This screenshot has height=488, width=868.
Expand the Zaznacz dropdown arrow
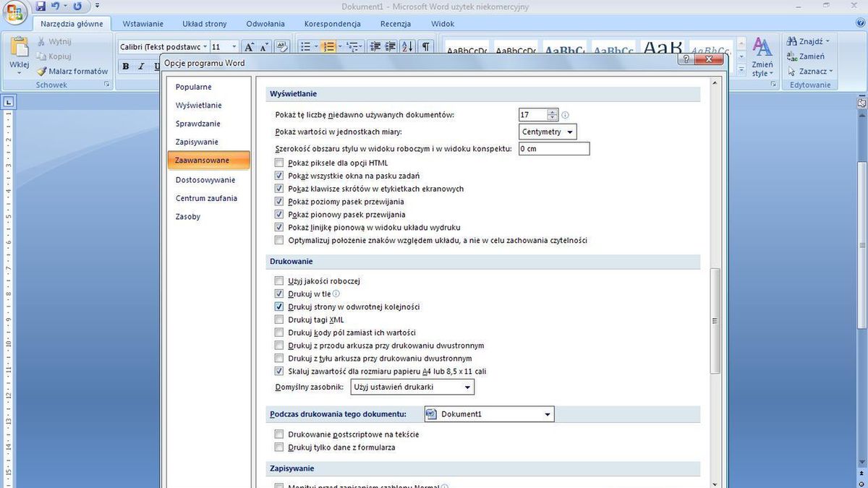[x=831, y=71]
